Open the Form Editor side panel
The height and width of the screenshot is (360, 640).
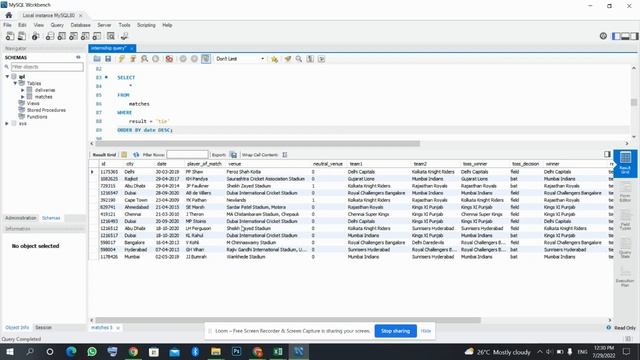click(x=625, y=192)
